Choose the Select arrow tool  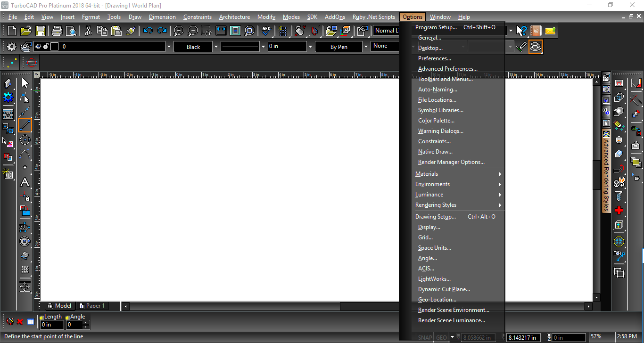(25, 83)
